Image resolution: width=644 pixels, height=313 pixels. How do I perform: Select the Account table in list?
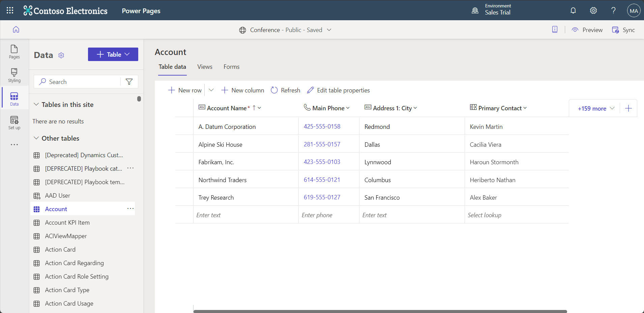coord(83,209)
